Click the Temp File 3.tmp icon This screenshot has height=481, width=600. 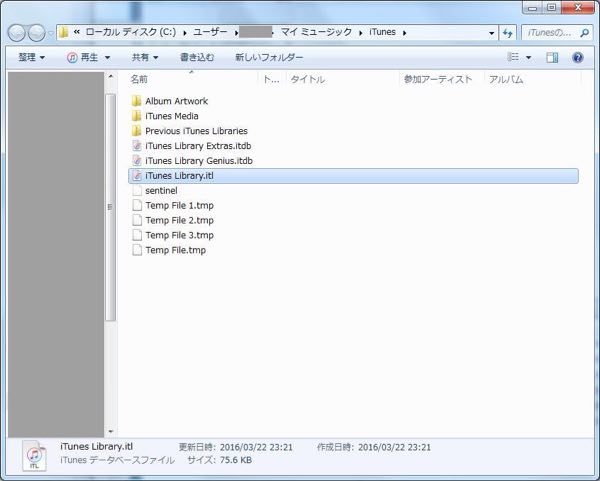137,235
